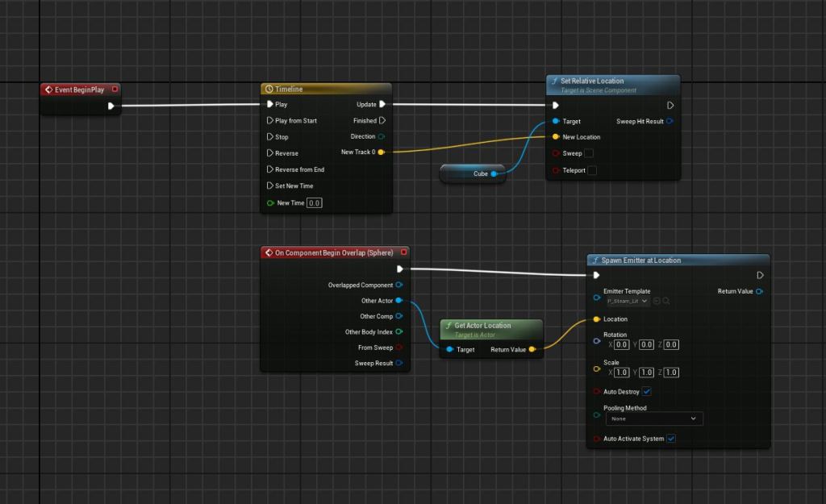Viewport: 826px width, 504px height.
Task: Uncheck the Auto Destroy checkbox
Action: click(x=647, y=391)
